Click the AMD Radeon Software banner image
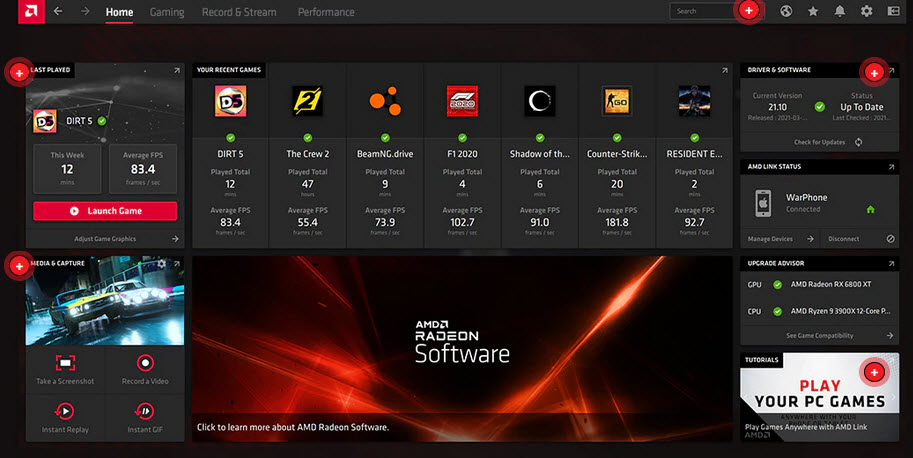913x458 pixels. point(462,348)
